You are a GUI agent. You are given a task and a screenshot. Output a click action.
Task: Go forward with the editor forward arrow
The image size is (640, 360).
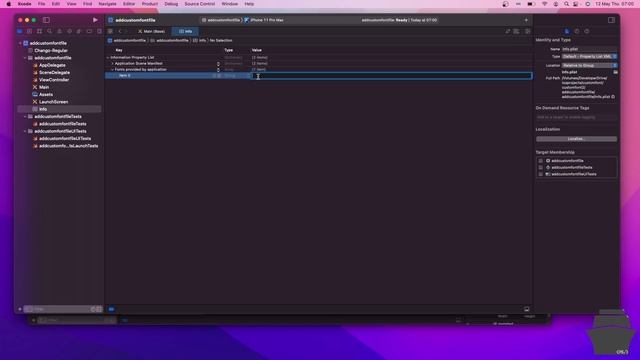tap(127, 31)
